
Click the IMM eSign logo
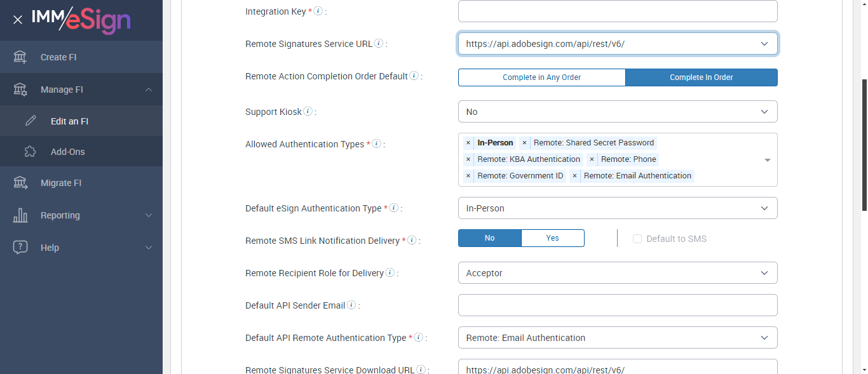[x=81, y=20]
